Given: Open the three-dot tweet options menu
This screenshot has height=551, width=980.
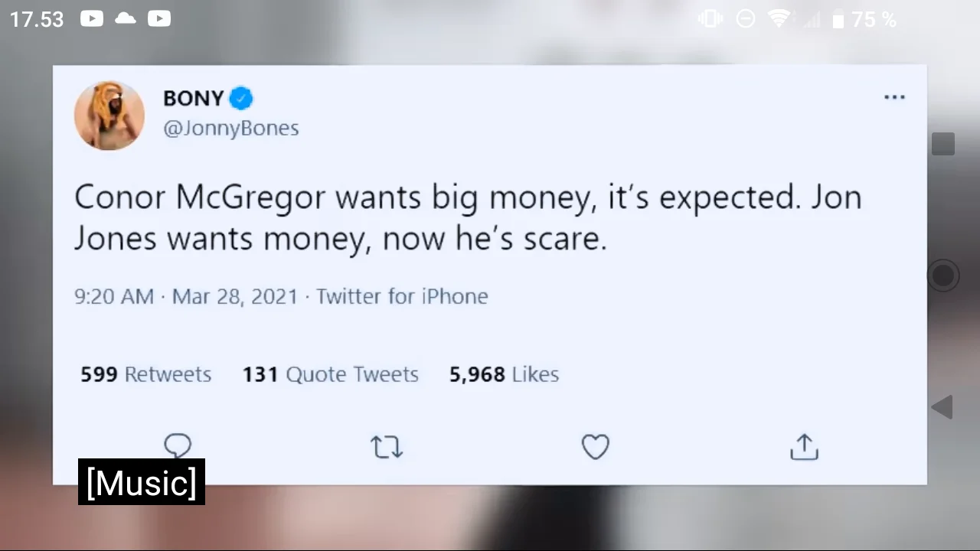Looking at the screenshot, I should (x=894, y=97).
